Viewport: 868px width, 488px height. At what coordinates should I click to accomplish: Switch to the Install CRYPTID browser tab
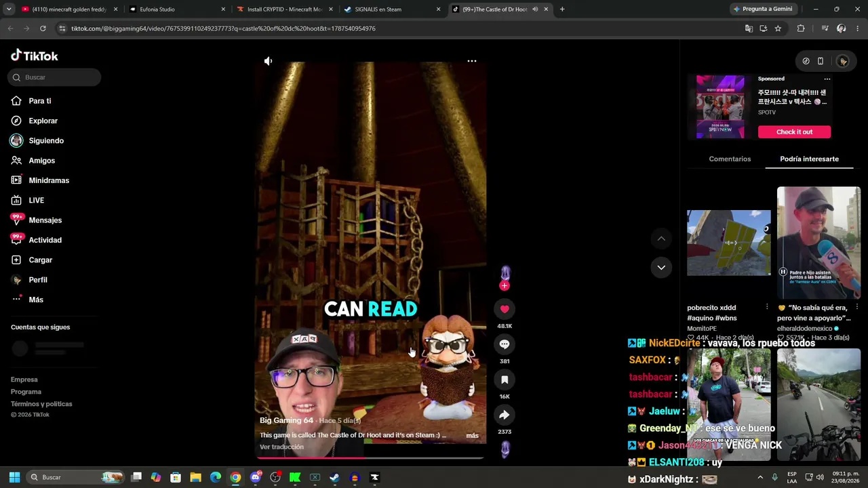283,9
